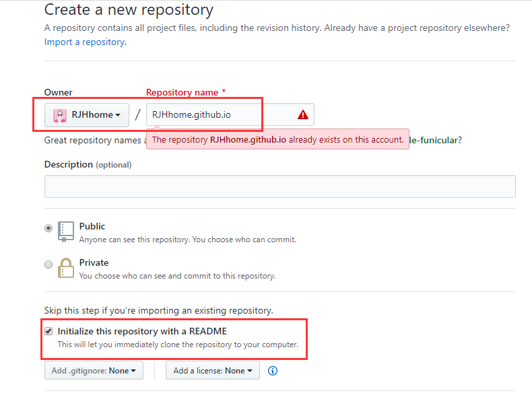
Task: Select the Public radio button
Action: (x=48, y=228)
